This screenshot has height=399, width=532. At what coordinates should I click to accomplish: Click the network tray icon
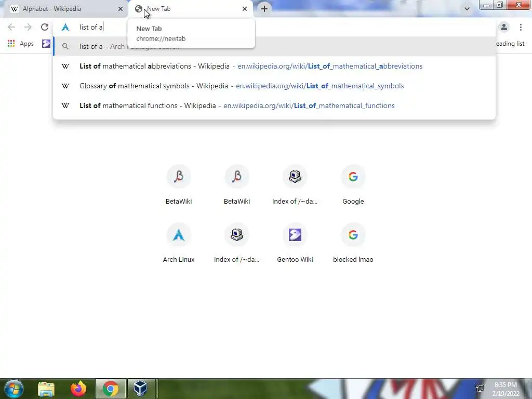click(x=480, y=389)
